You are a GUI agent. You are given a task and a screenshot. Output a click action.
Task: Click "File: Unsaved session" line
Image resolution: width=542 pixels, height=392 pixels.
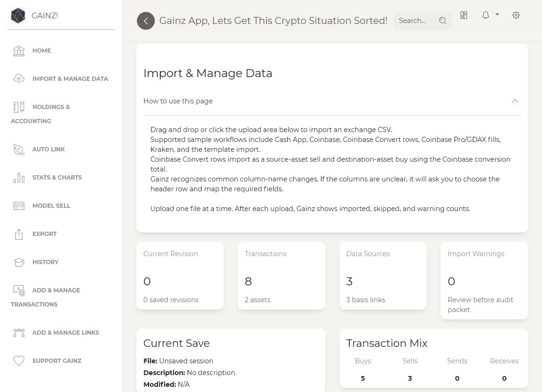coord(178,361)
